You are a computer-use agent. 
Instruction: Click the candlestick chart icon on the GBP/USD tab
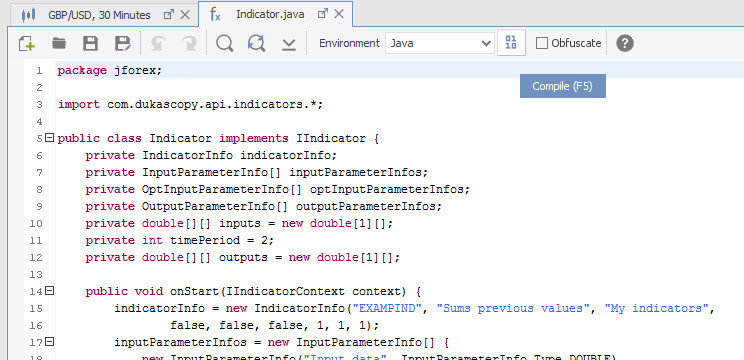(x=28, y=15)
